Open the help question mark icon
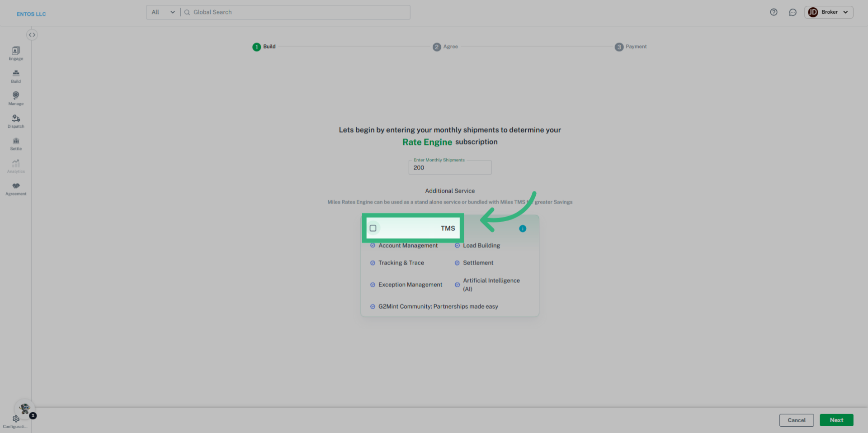868x433 pixels. [x=774, y=12]
